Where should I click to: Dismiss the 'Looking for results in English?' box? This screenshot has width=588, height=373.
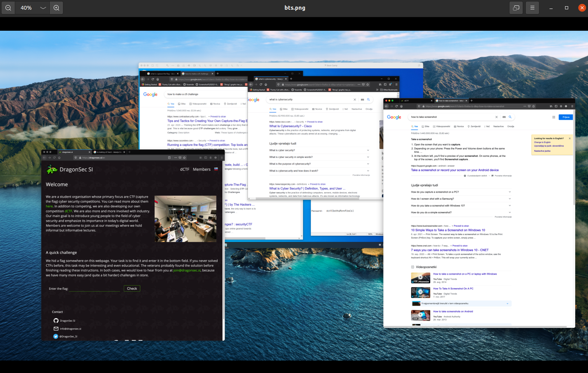point(570,138)
